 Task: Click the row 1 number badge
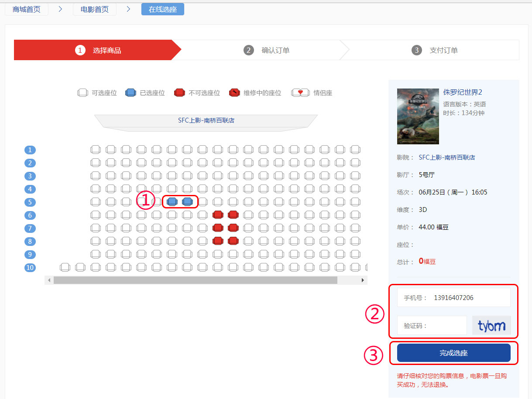[x=30, y=150]
